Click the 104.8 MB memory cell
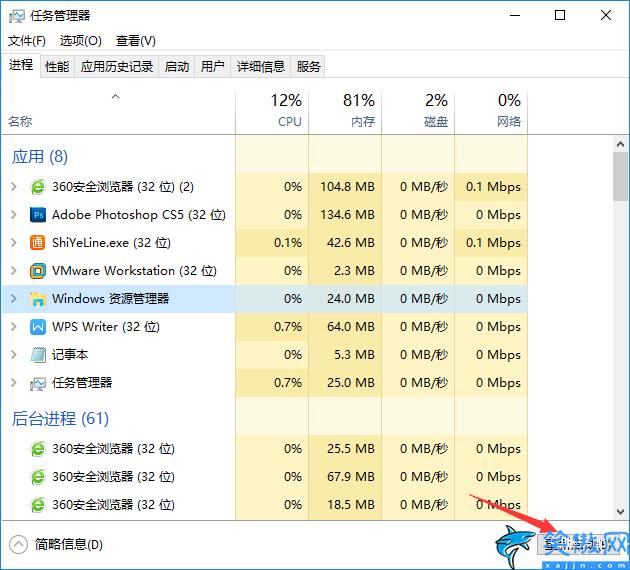This screenshot has height=570, width=630. point(347,187)
